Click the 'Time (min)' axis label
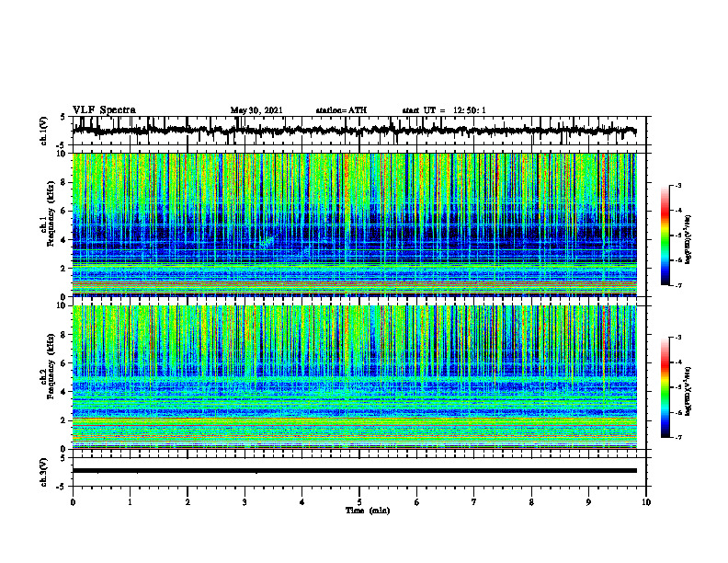Viewport: 728px width, 563px height. click(x=368, y=511)
